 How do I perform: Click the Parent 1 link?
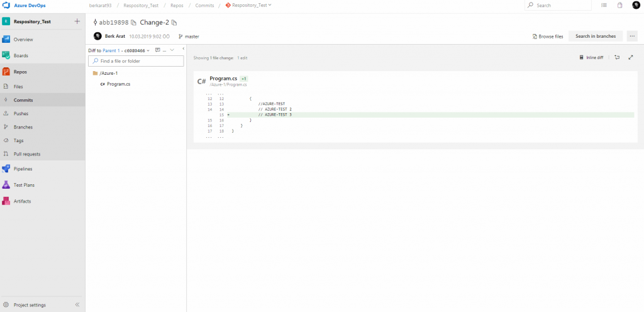(111, 50)
